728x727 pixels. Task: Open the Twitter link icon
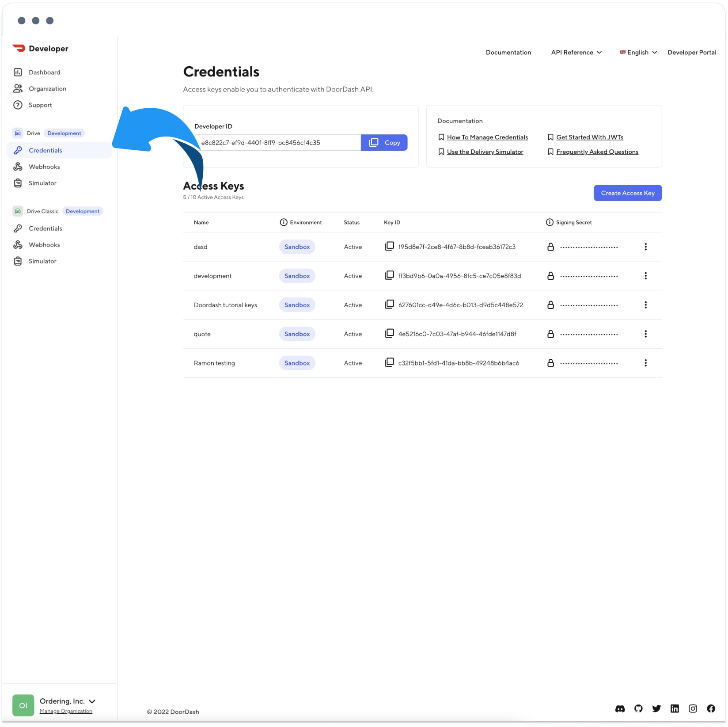pos(656,708)
